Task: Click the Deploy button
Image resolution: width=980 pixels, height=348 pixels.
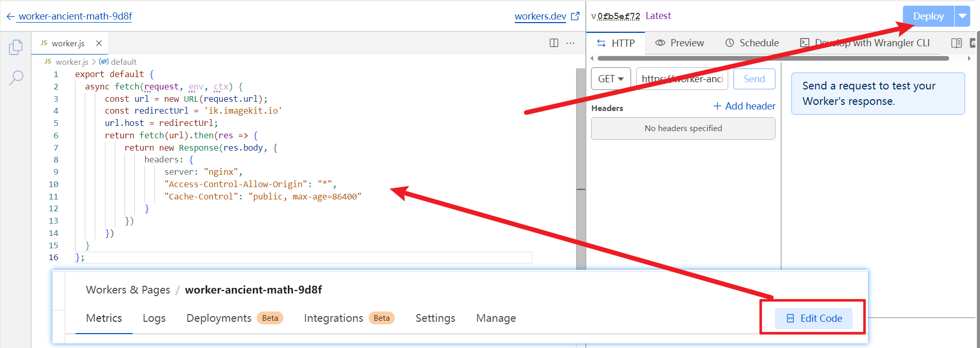Action: [928, 16]
